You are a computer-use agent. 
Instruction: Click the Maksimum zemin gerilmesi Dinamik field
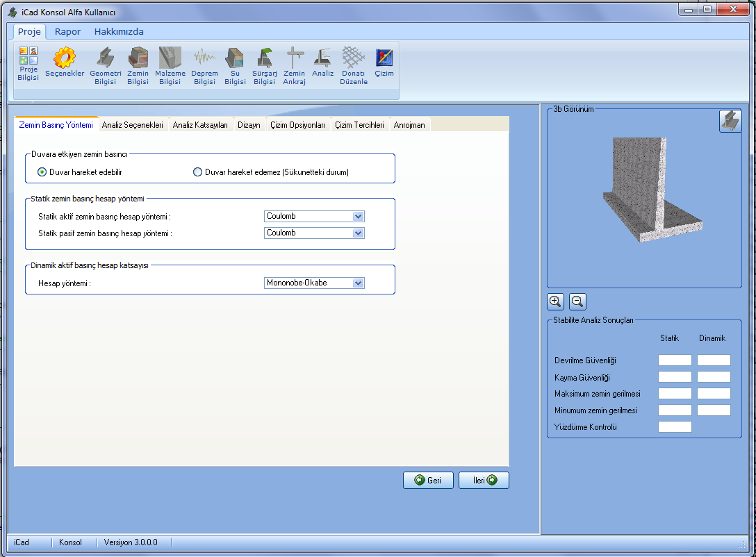click(714, 394)
